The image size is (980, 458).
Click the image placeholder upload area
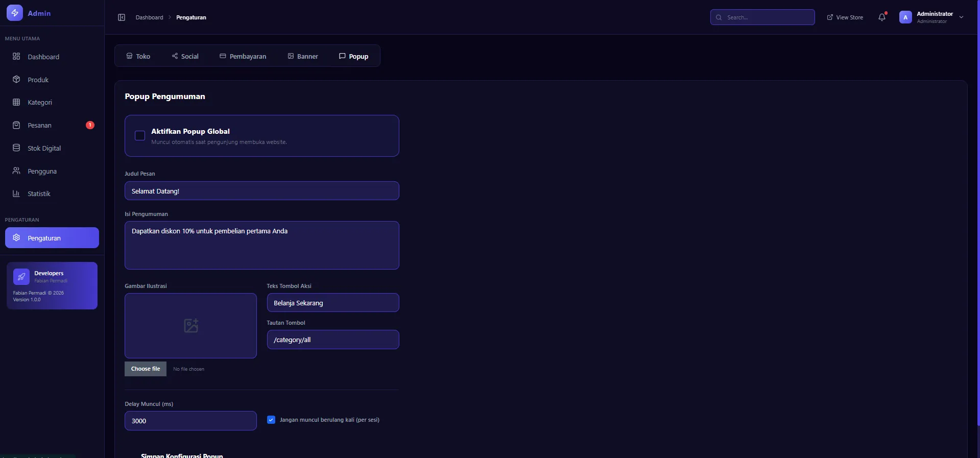(190, 326)
